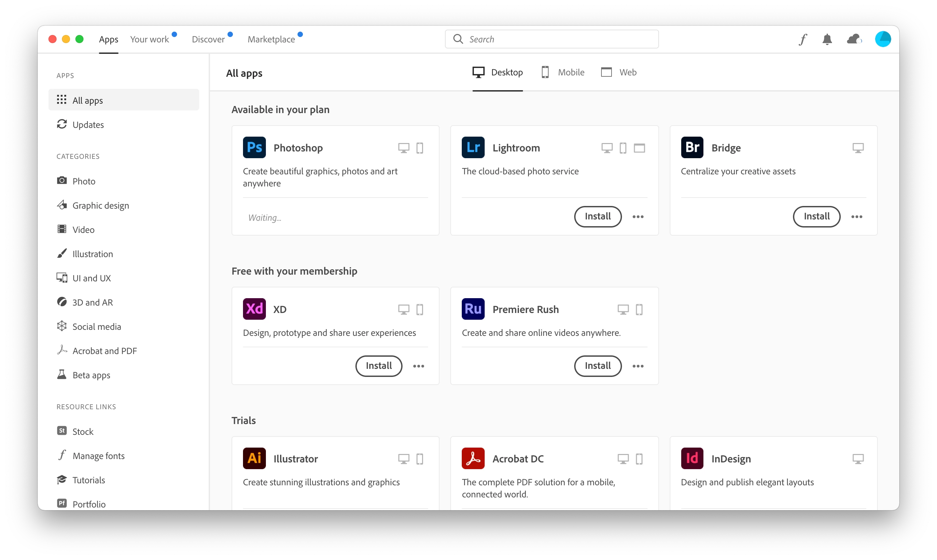Click the InDesign app icon

point(692,458)
